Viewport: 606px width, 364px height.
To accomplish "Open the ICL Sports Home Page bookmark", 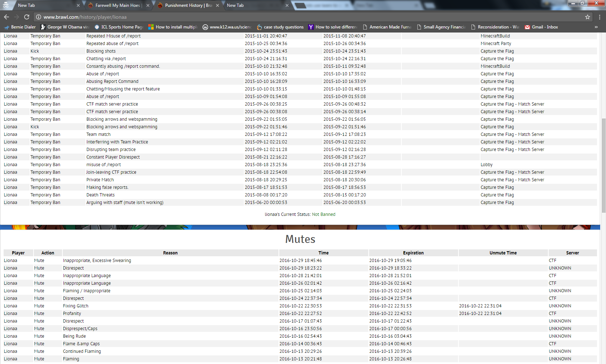I will coord(119,27).
